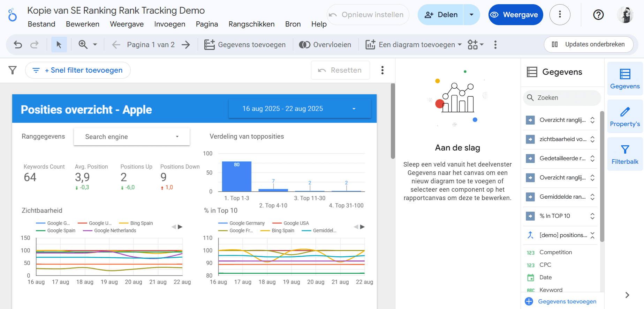
Task: Click Snel filter toevoegen button
Action: tap(78, 70)
